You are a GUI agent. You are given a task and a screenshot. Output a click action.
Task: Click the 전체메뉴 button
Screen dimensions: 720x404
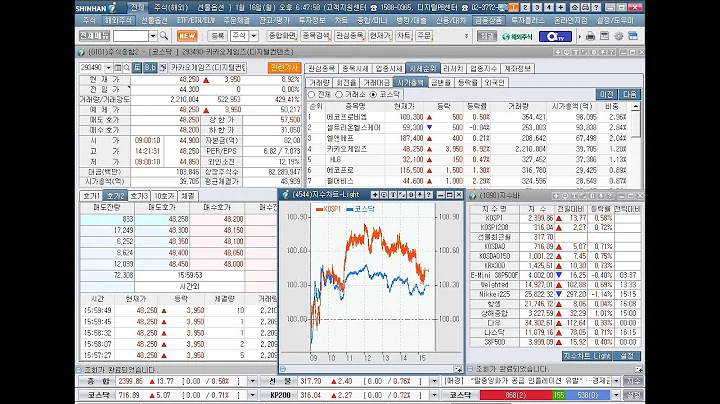(x=94, y=35)
